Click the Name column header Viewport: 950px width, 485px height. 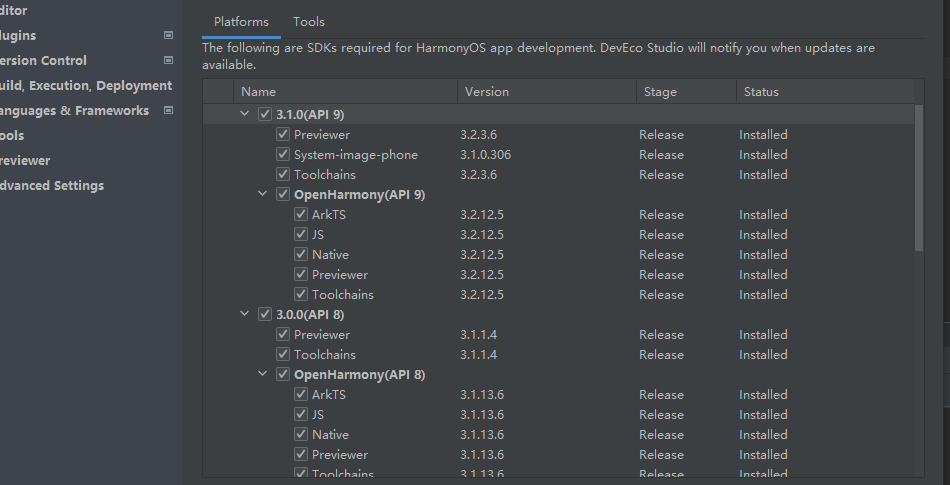click(x=345, y=91)
